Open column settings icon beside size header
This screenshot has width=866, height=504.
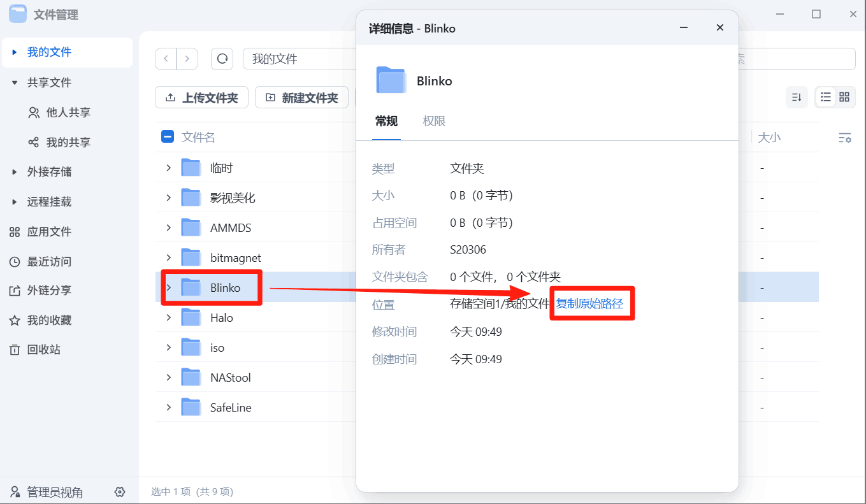point(844,138)
